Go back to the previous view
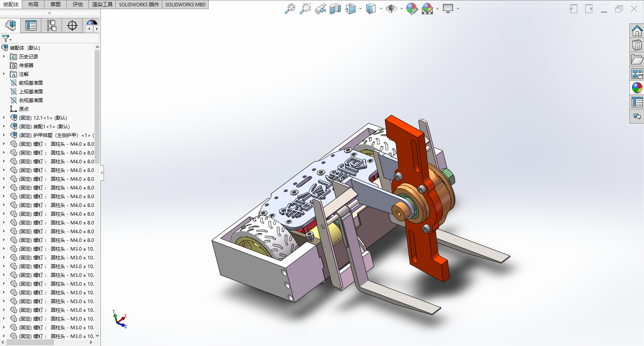 pyautogui.click(x=320, y=9)
